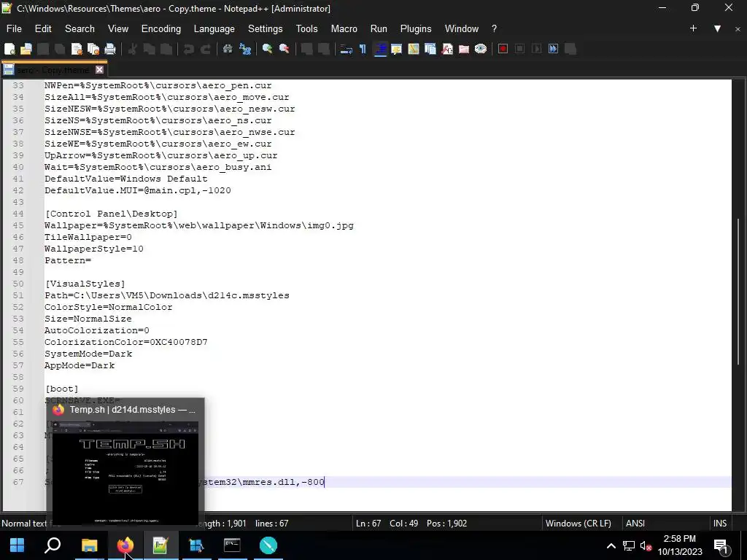The image size is (747, 560).
Task: Show the Document List panel icon
Action: tap(430, 49)
